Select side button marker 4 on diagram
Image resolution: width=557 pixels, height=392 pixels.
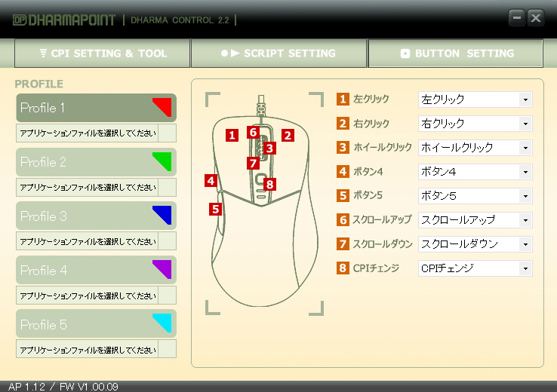211,181
